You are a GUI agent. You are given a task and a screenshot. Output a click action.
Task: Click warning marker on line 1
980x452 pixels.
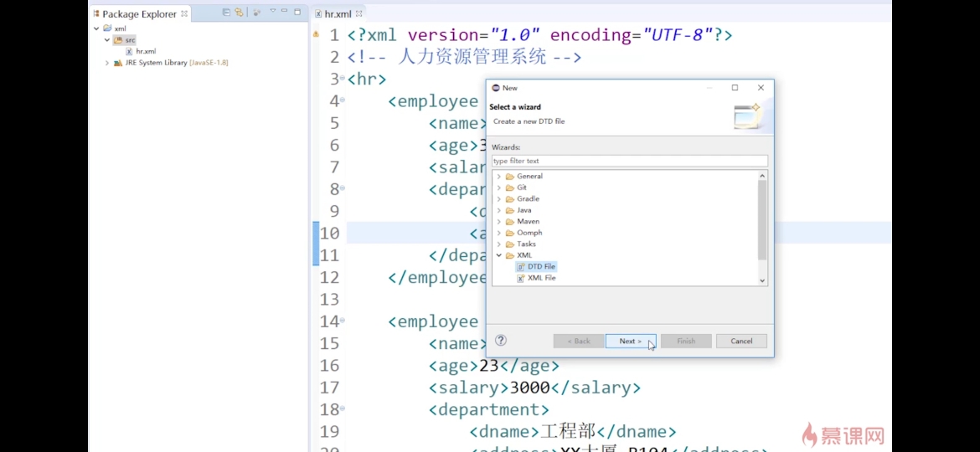(x=316, y=34)
